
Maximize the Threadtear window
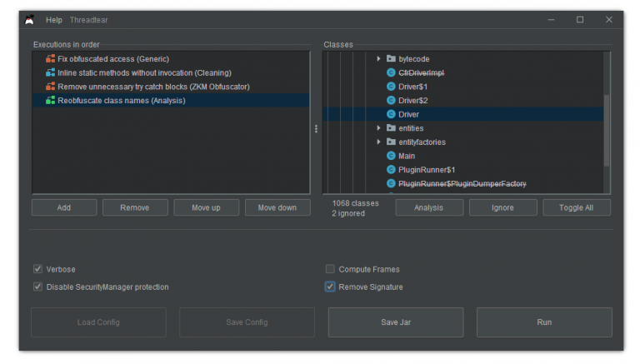pyautogui.click(x=580, y=20)
